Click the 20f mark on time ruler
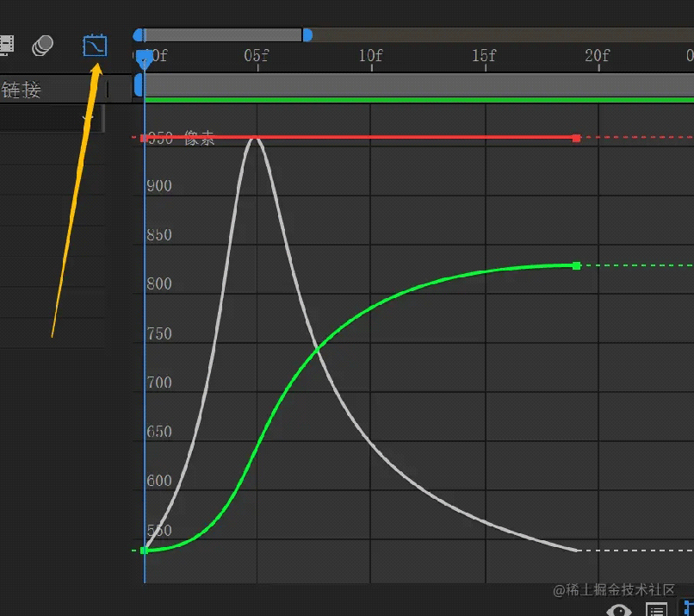The width and height of the screenshot is (694, 616). [597, 56]
